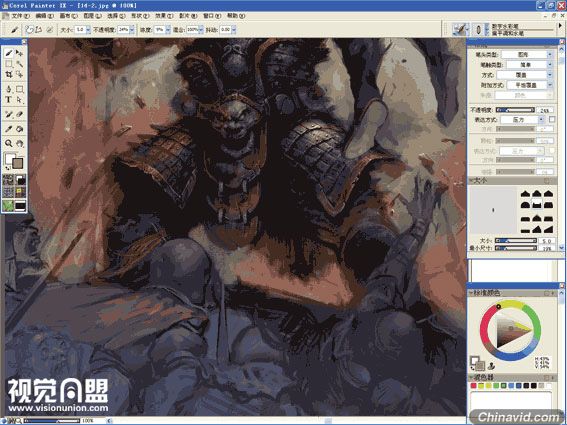This screenshot has height=425, width=567.
Task: Open the 方式 dropdown showing 覆盖
Action: pos(524,75)
